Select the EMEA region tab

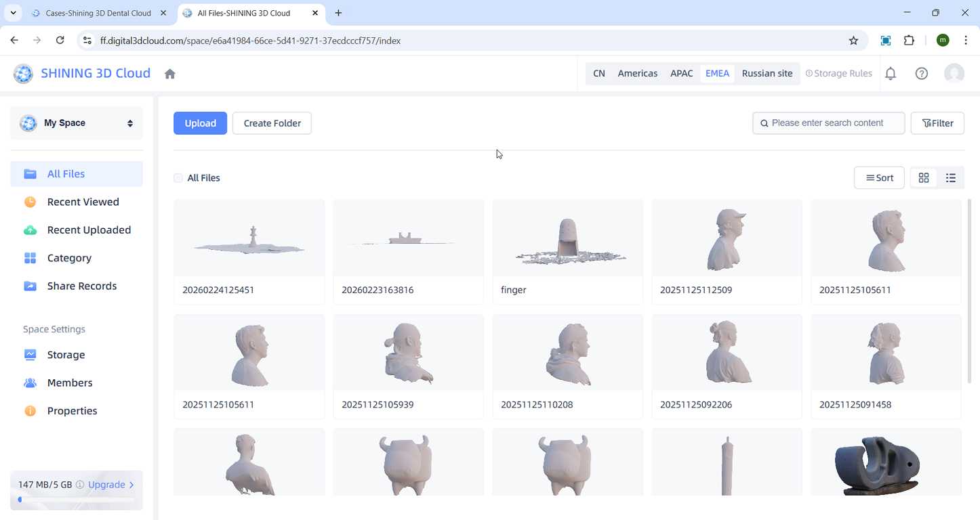718,74
